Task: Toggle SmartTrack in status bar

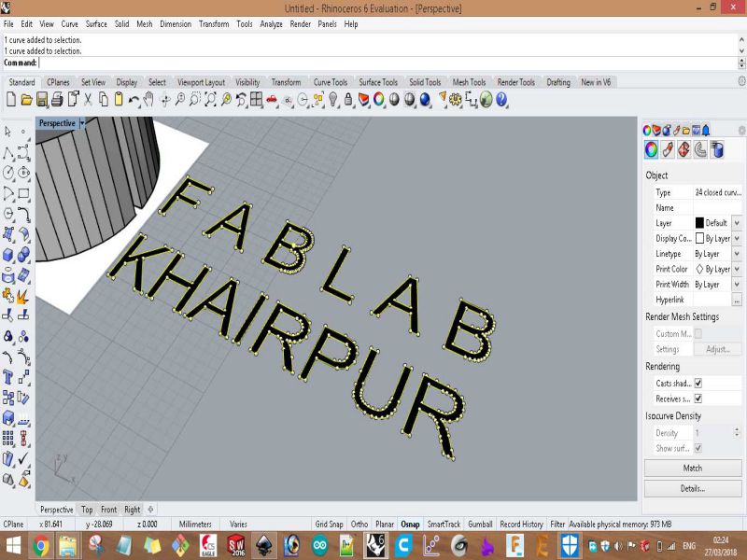Action: tap(444, 524)
